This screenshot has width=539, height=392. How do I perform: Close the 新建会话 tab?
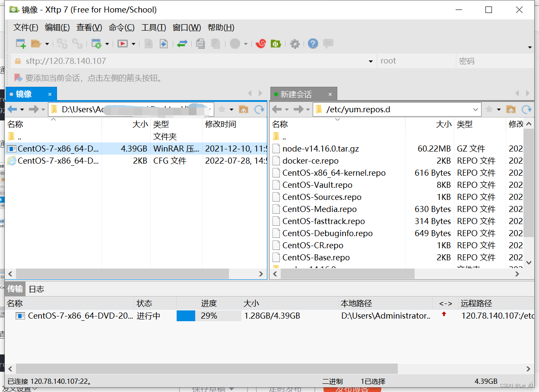330,94
